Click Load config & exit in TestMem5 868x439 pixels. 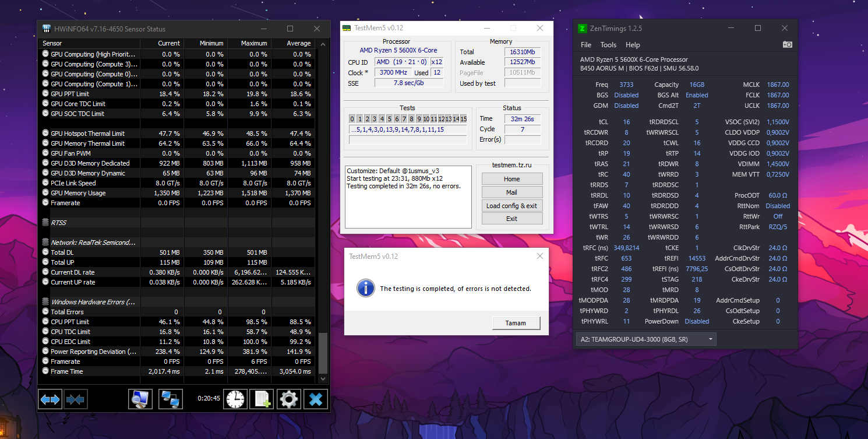pyautogui.click(x=512, y=206)
